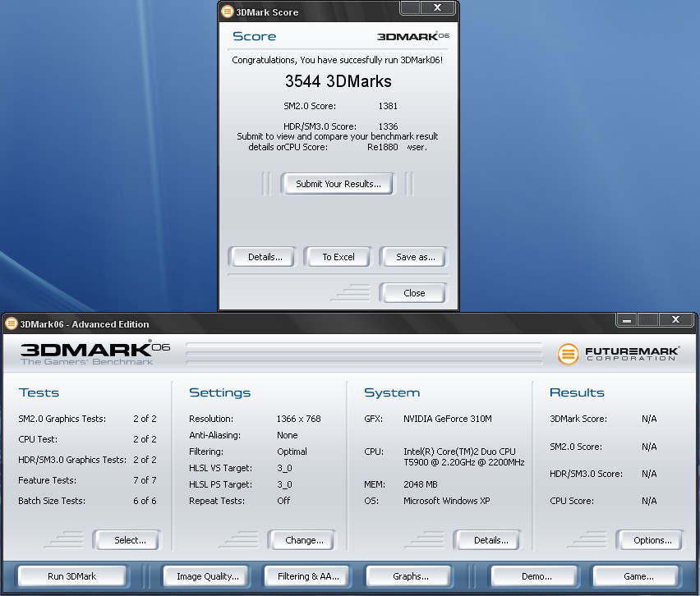This screenshot has height=596, width=700.
Task: Click the Futuremark Corporation logo
Action: click(619, 354)
